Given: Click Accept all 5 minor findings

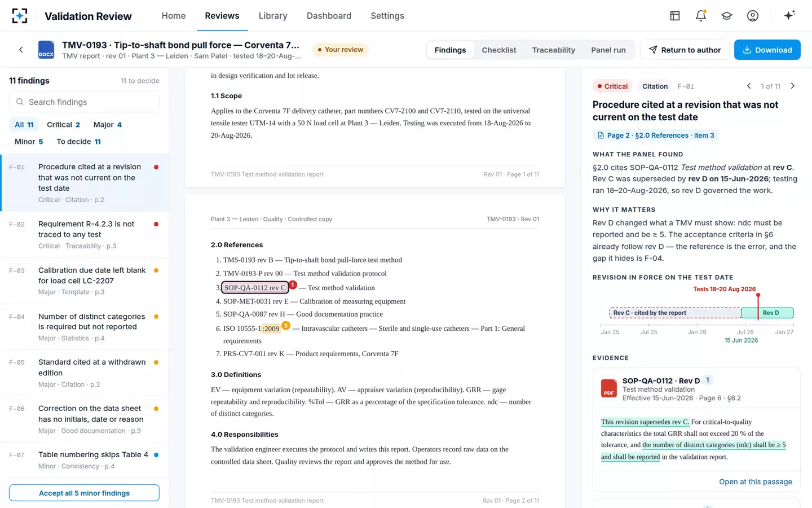Looking at the screenshot, I should [84, 493].
